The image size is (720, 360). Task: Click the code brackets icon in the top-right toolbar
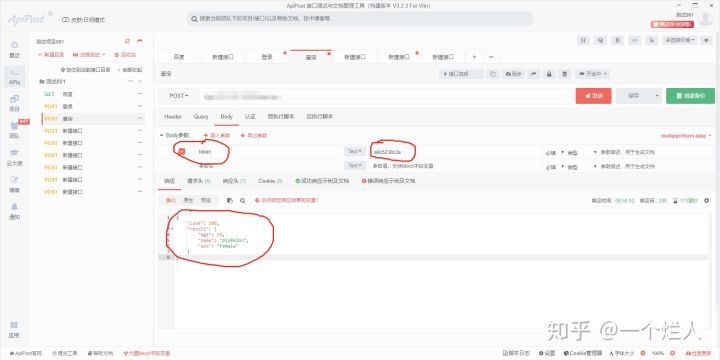point(635,40)
